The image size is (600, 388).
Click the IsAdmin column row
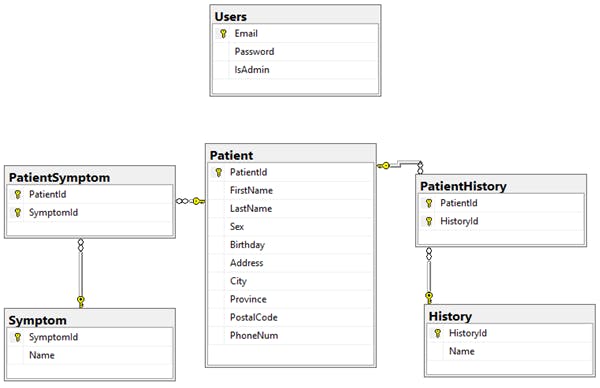295,70
